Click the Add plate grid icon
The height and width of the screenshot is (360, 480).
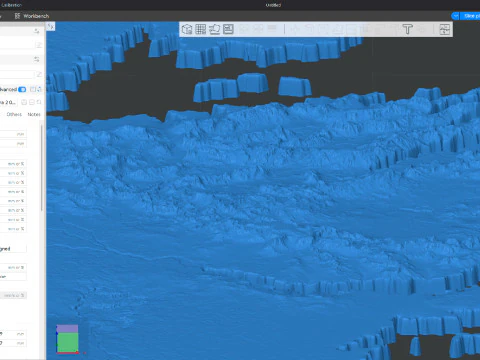coord(201,29)
